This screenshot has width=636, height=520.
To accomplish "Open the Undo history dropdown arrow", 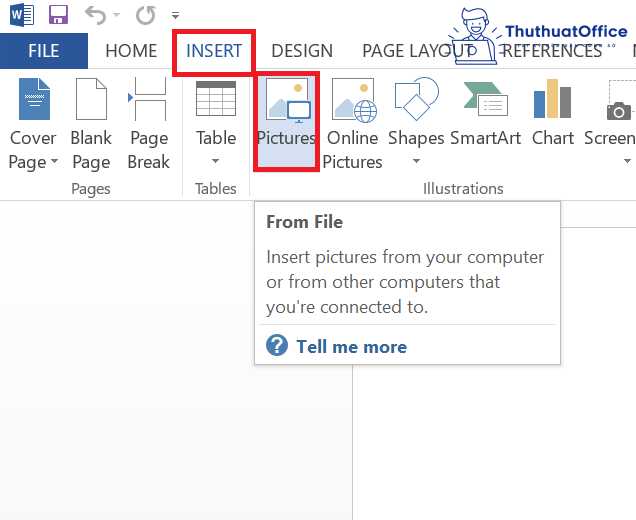I will (116, 16).
